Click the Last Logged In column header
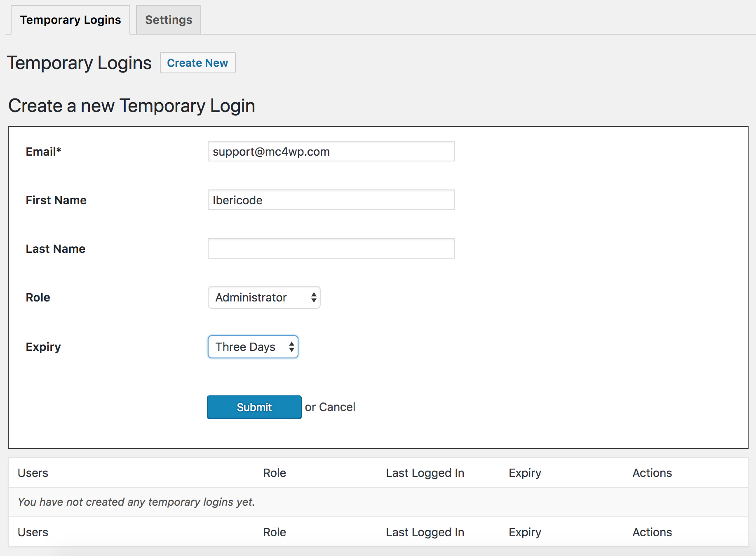 point(425,473)
